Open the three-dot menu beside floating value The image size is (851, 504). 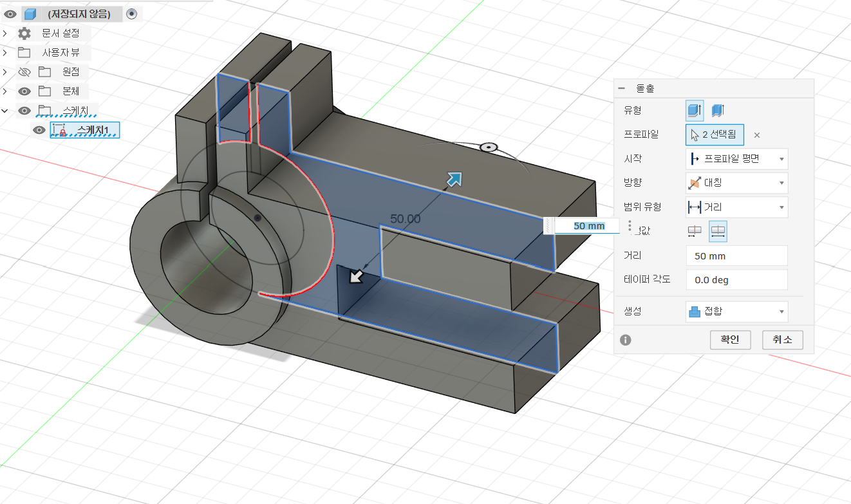pos(630,226)
